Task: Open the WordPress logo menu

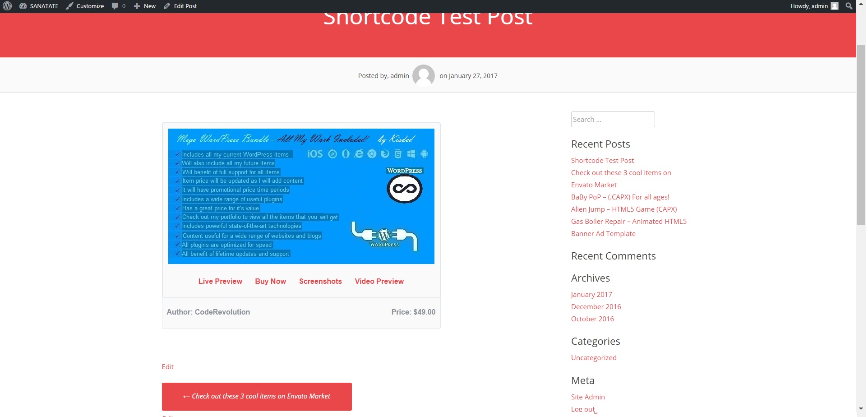Action: (7, 6)
